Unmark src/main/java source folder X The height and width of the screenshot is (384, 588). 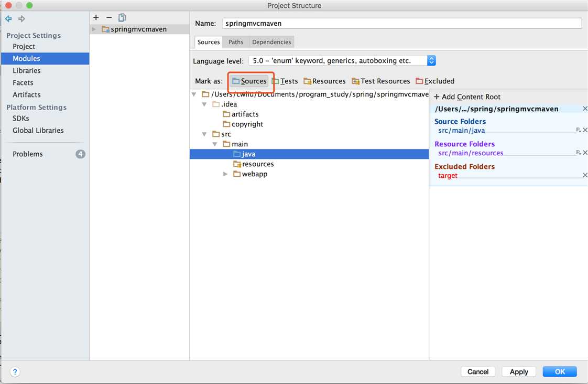[585, 130]
